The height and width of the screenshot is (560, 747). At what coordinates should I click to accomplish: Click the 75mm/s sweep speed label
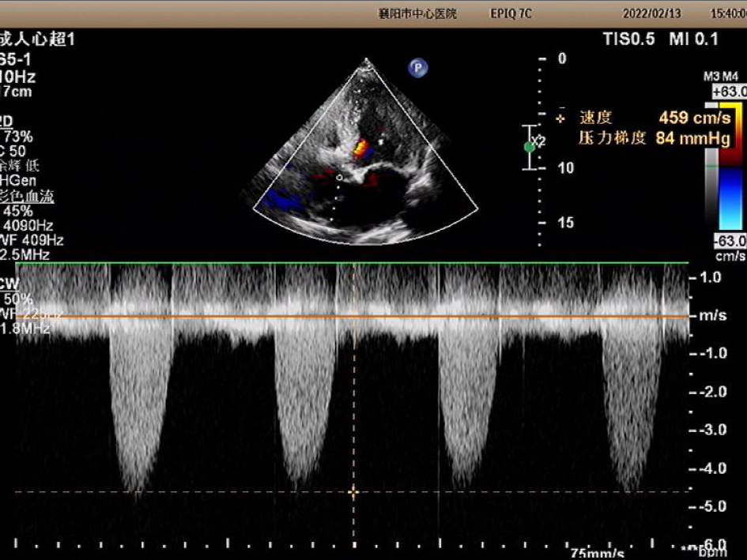coord(598,552)
